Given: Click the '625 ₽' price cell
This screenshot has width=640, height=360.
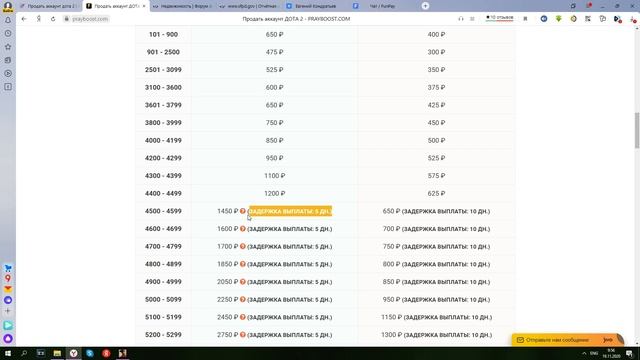Looking at the screenshot, I should click(x=436, y=193).
